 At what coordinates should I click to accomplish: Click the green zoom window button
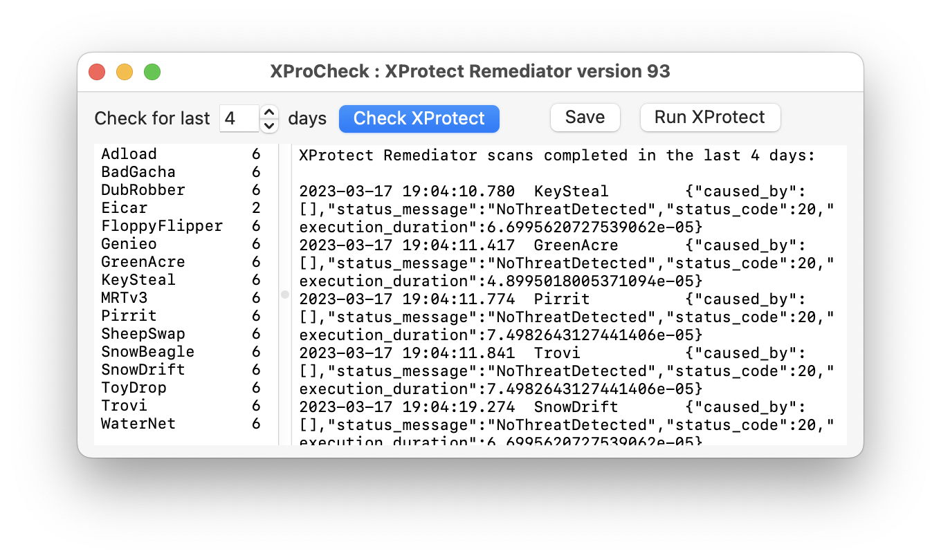coord(152,72)
